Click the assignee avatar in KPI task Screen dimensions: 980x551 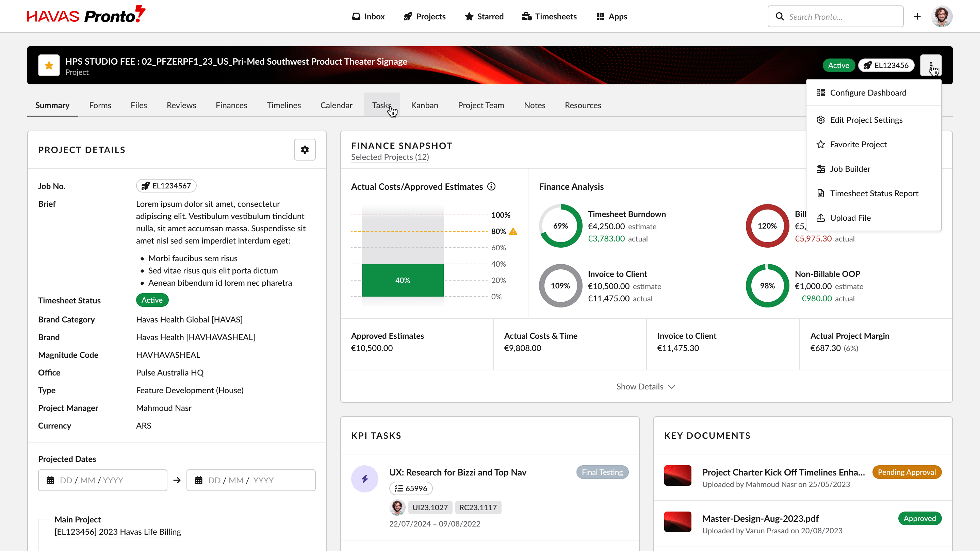click(x=397, y=507)
